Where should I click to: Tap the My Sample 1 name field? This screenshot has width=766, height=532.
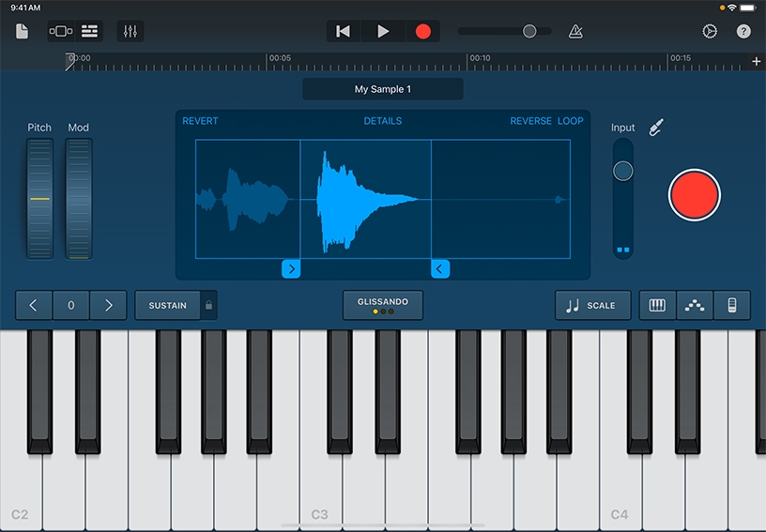coord(382,89)
